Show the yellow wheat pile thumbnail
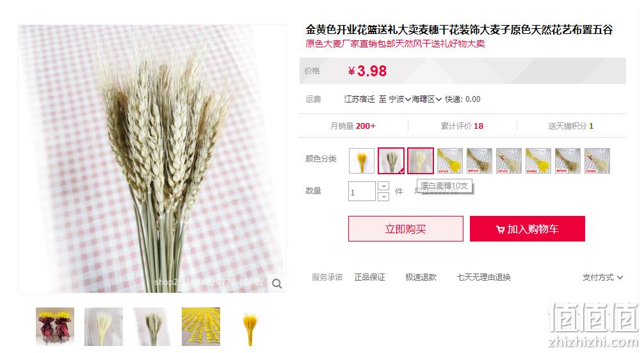Screen dimensions: 644x353 tap(201, 327)
